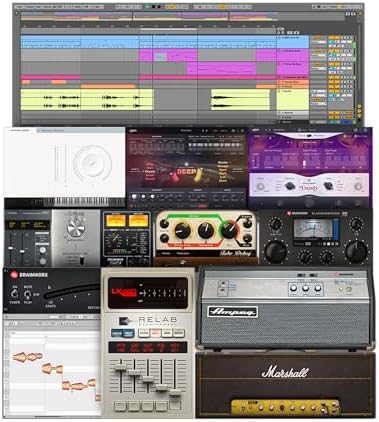
Task: Click the first blue button on the Relab unit
Action: pyautogui.click(x=117, y=333)
